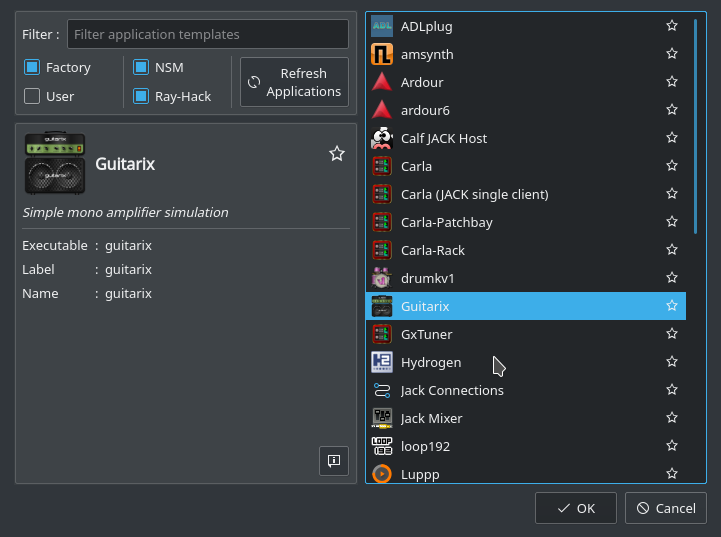Click the red Ardour triangle icon
The width and height of the screenshot is (721, 537).
click(382, 82)
